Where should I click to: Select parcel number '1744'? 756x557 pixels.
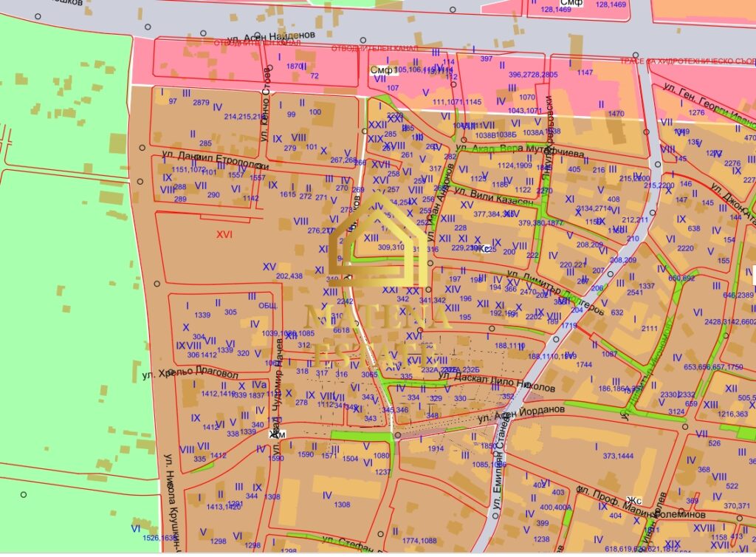(x=584, y=365)
